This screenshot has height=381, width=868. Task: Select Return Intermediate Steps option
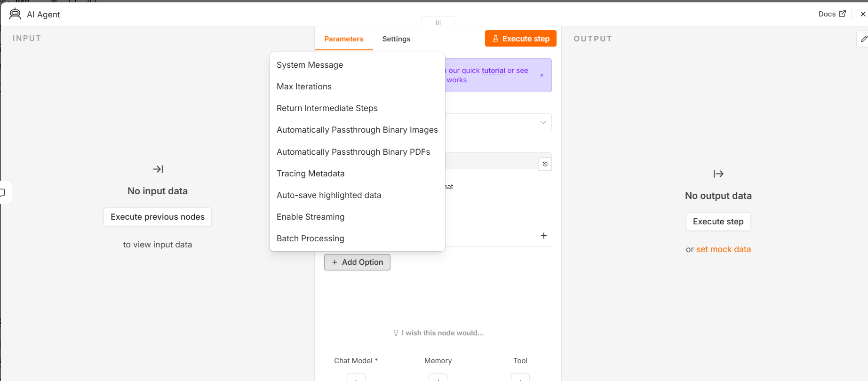[x=357, y=108]
